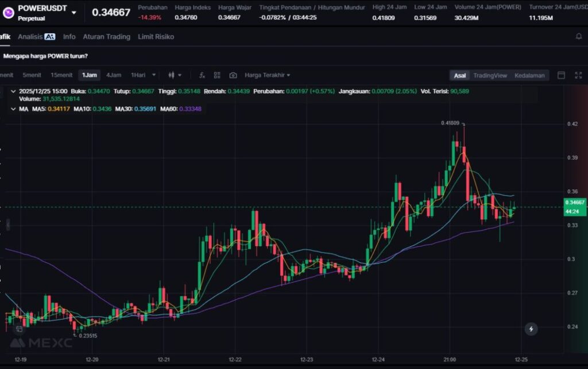Switch chart view to TradingView
The height and width of the screenshot is (369, 588).
tap(490, 75)
